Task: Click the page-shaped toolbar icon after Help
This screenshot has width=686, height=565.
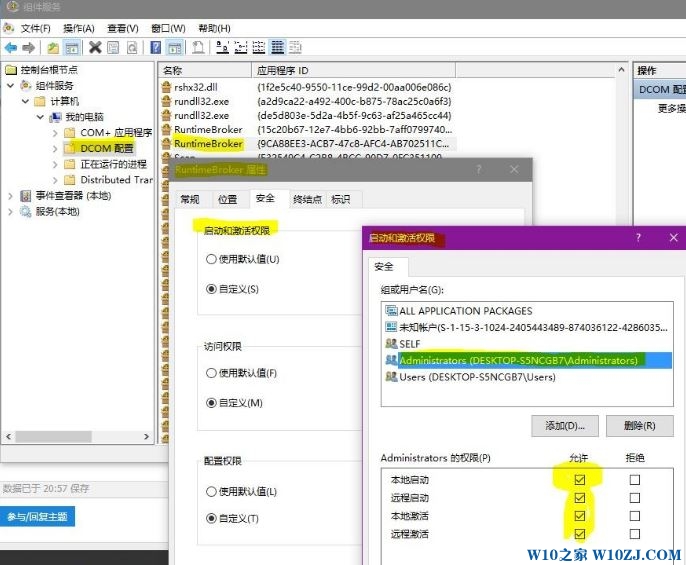Action: pyautogui.click(x=198, y=47)
